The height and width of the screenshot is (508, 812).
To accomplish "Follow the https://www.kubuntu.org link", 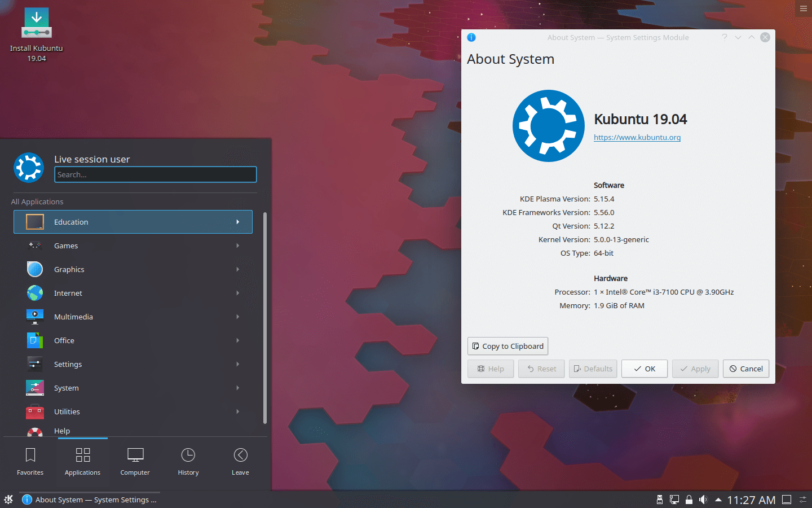I will [637, 137].
